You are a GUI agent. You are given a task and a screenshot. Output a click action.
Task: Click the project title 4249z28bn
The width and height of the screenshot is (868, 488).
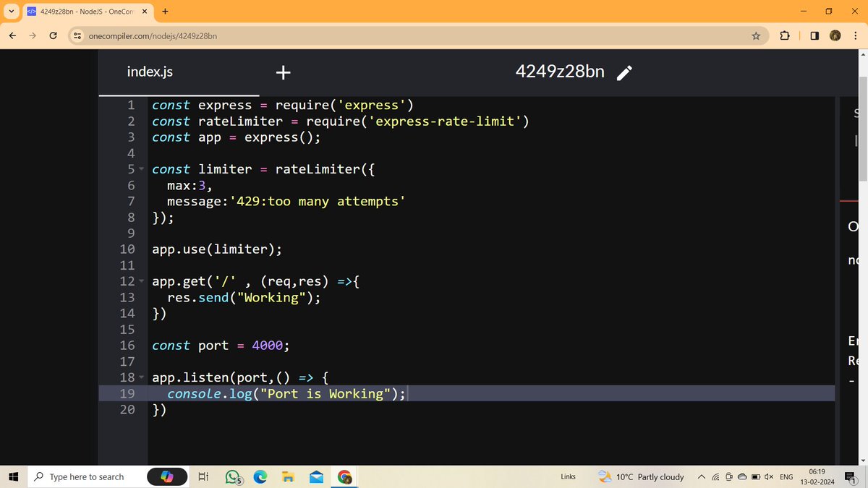pos(560,72)
